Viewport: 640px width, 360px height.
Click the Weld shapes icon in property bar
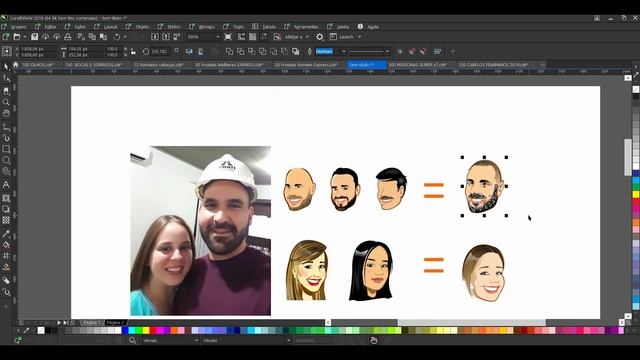229,51
